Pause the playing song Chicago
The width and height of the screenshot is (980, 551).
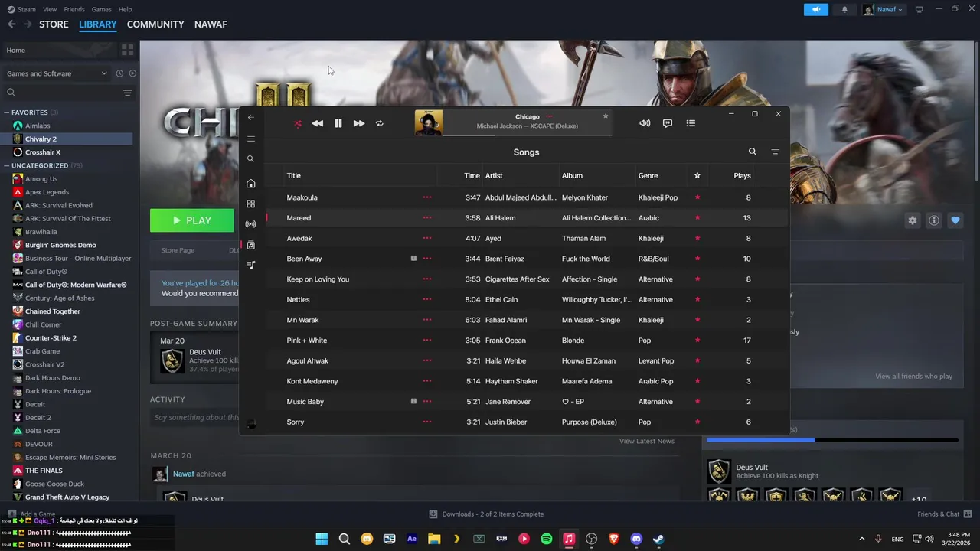[x=338, y=123]
